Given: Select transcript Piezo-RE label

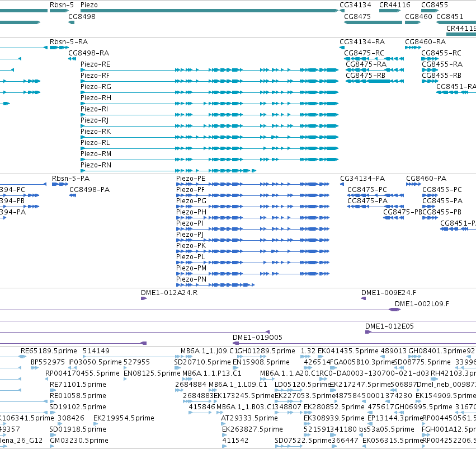Looking at the screenshot, I should (95, 64).
